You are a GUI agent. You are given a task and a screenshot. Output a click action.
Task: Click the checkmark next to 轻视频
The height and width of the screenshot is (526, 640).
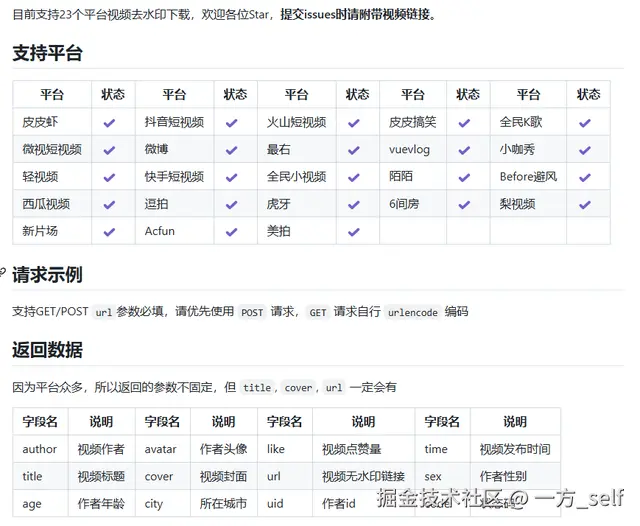(x=109, y=178)
